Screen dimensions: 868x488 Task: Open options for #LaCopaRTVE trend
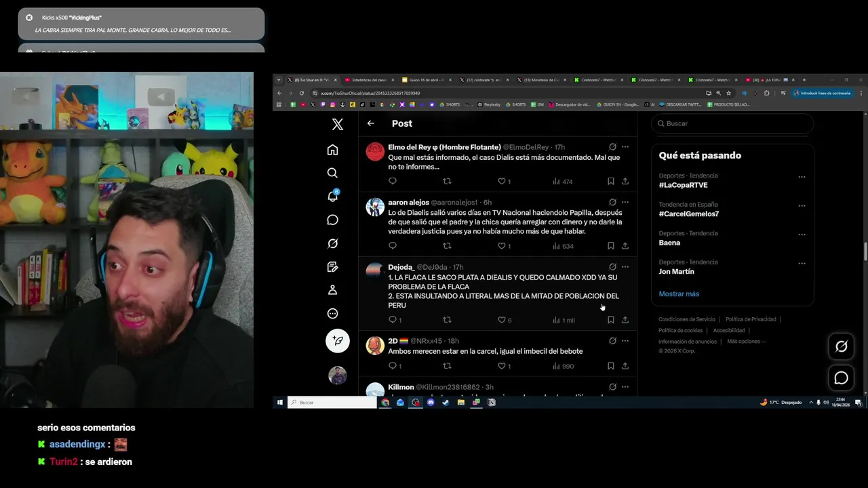(x=802, y=177)
